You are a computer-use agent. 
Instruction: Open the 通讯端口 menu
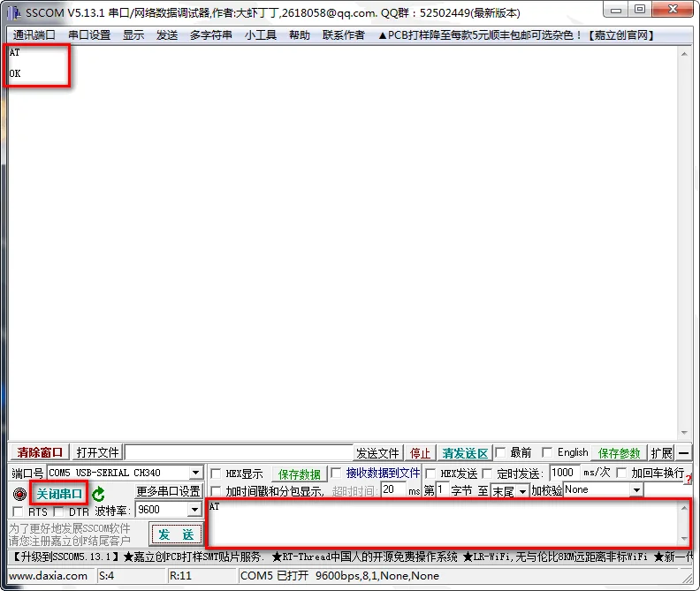(34, 34)
